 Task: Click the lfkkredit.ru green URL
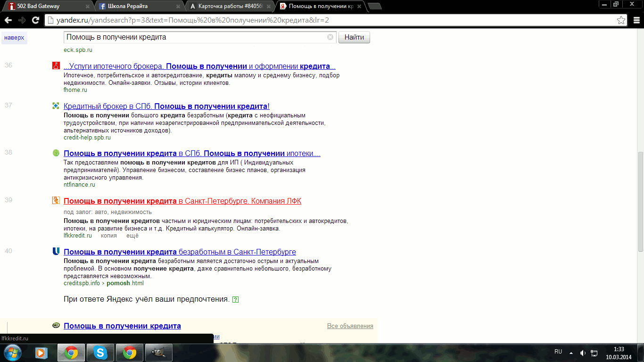point(78,235)
